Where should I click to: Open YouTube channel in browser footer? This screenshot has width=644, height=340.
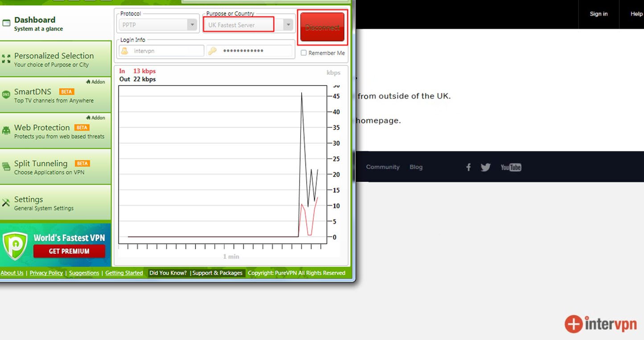pos(511,167)
